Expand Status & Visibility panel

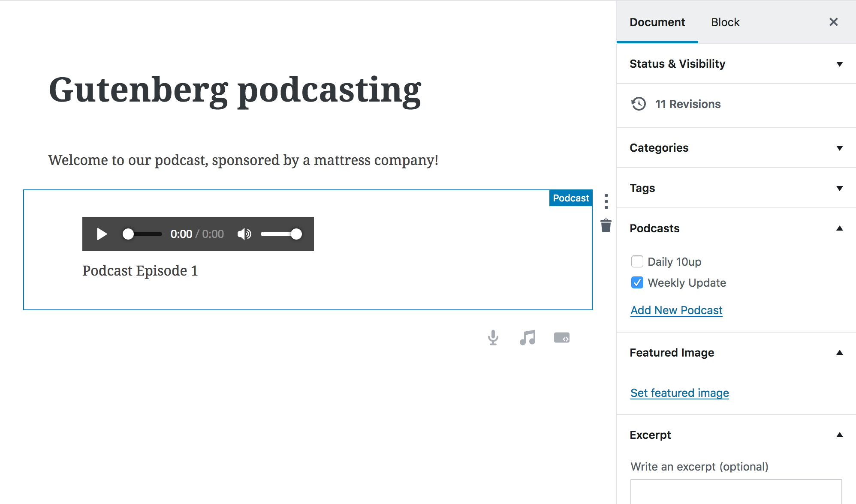(839, 64)
